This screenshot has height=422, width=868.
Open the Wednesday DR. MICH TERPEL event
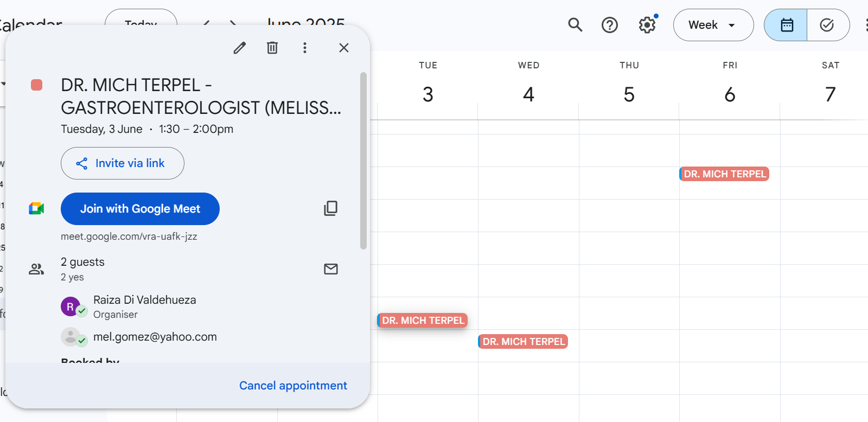coord(524,342)
